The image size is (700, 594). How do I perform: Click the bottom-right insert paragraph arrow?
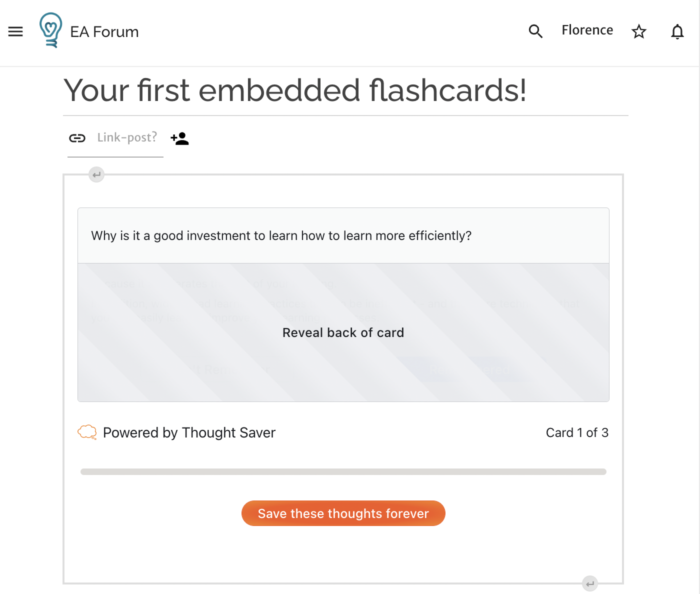pyautogui.click(x=590, y=583)
